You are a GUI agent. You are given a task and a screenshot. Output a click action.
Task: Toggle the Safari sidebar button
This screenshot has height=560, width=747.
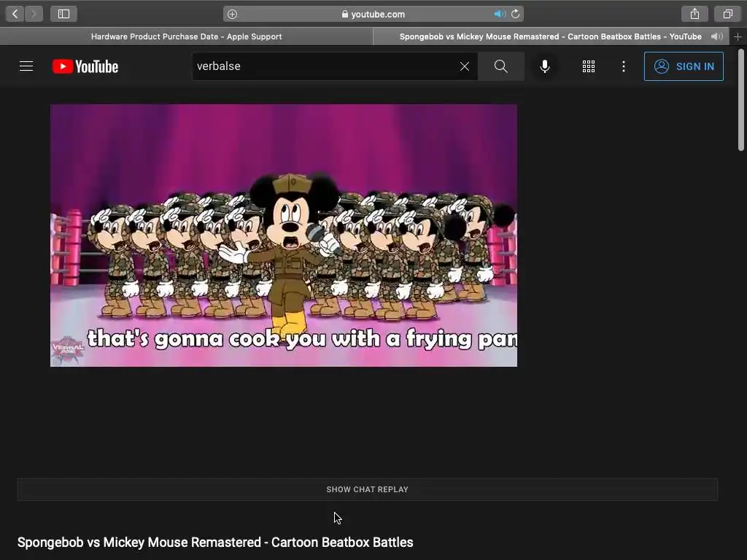pyautogui.click(x=64, y=14)
